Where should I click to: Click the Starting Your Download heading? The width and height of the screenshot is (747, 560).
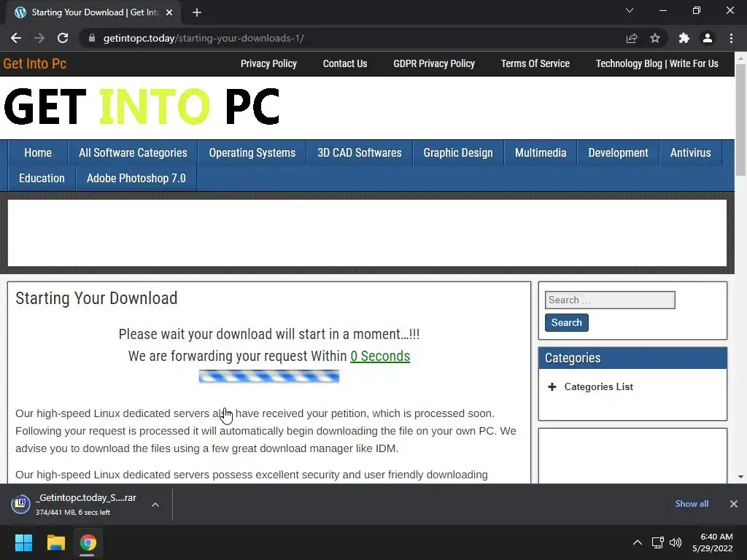pyautogui.click(x=96, y=298)
